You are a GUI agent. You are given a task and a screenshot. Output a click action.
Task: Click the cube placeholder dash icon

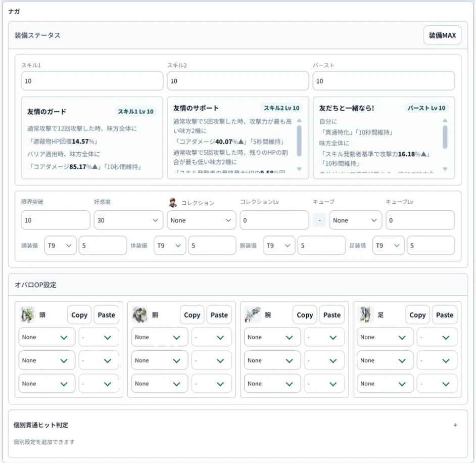pyautogui.click(x=320, y=220)
